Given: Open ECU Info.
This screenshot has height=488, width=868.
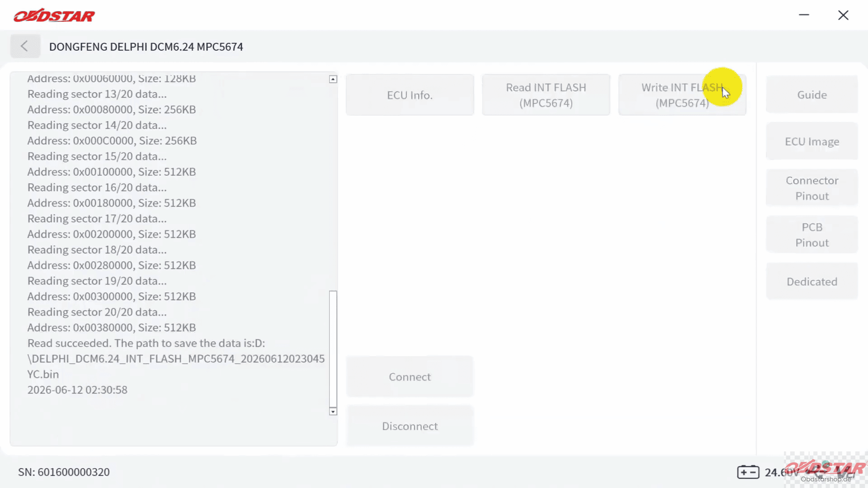Looking at the screenshot, I should [410, 95].
